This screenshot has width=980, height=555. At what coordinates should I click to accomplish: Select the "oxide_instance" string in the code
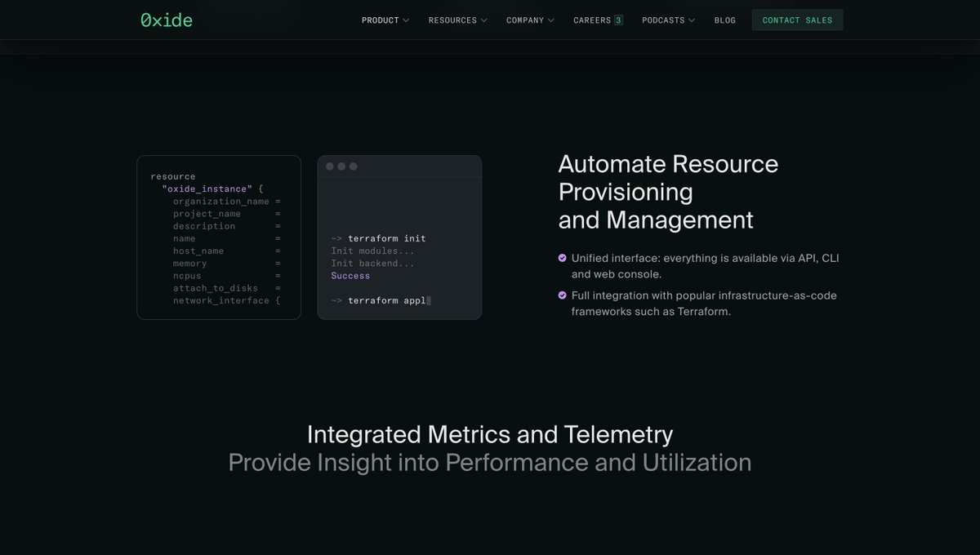(x=207, y=189)
